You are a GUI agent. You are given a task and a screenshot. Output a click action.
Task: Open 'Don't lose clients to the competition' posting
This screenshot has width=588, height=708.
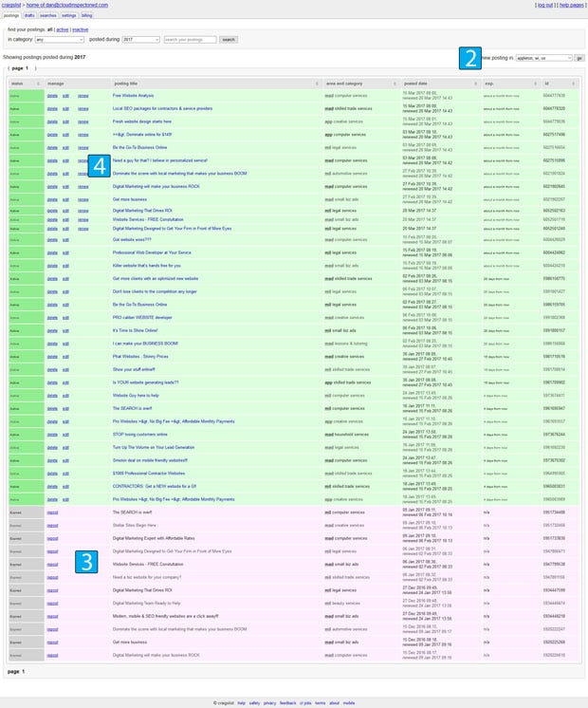[x=155, y=291]
